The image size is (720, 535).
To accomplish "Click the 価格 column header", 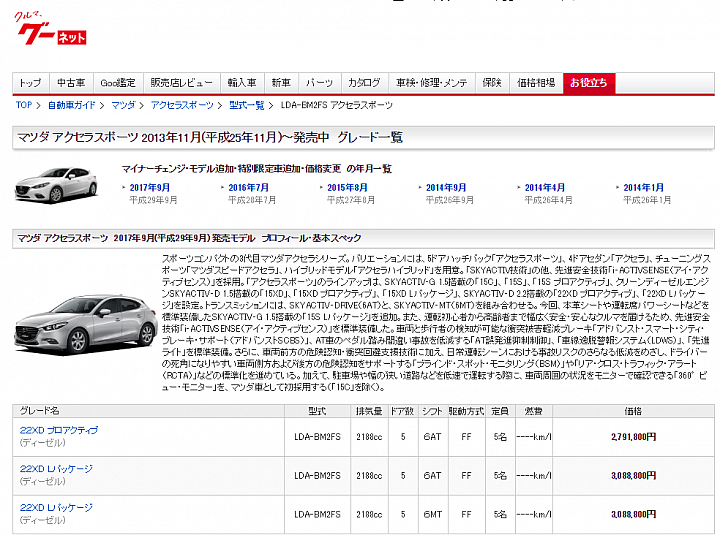I will (633, 411).
